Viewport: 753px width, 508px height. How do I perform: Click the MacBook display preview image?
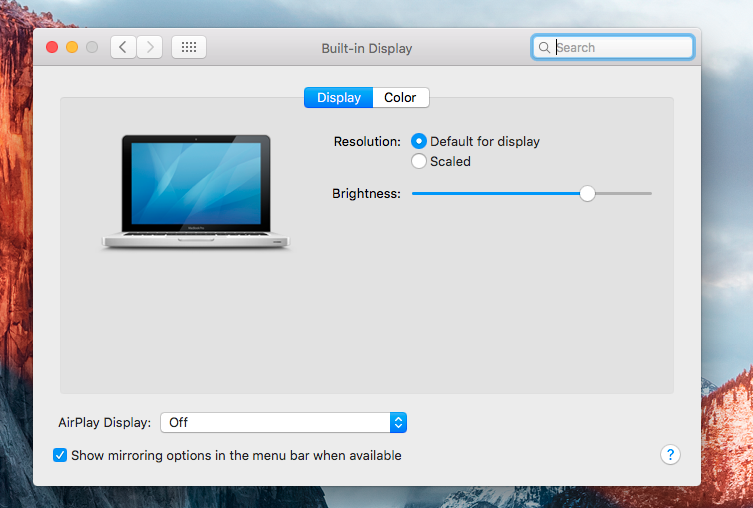click(196, 190)
